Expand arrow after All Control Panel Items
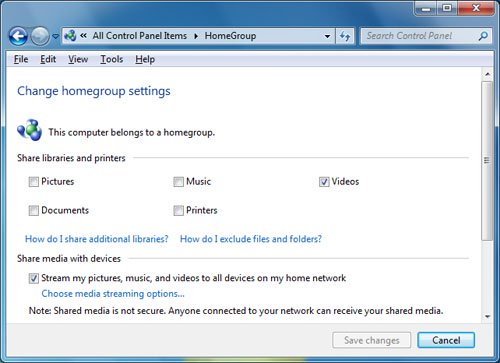This screenshot has width=500, height=363. (x=196, y=36)
